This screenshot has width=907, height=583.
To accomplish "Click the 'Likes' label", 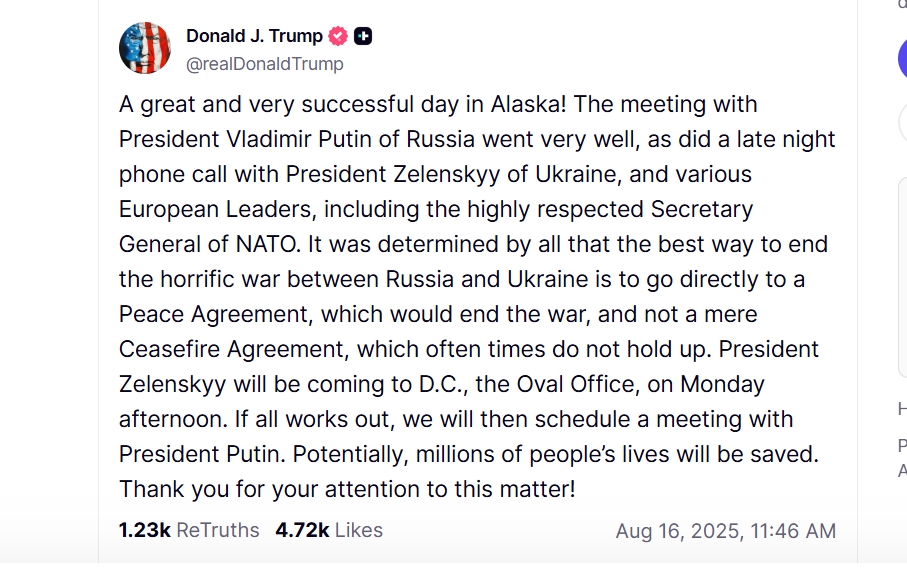I will [358, 530].
